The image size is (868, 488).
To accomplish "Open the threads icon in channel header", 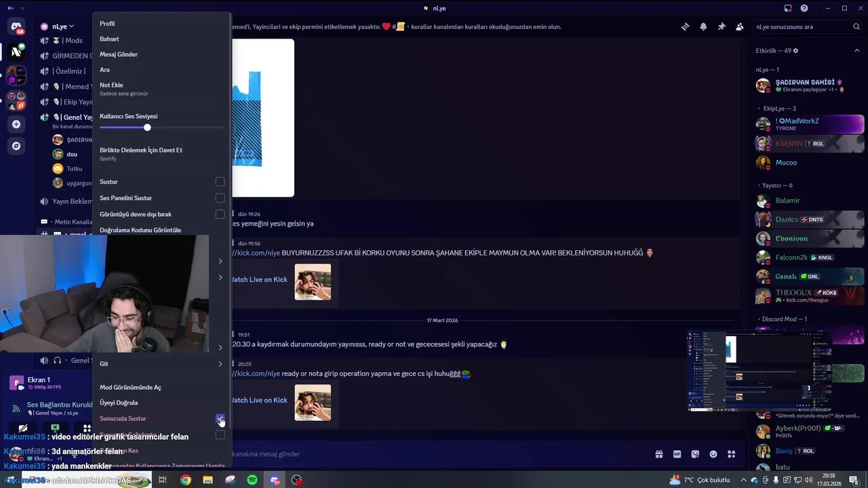I will pos(685,27).
